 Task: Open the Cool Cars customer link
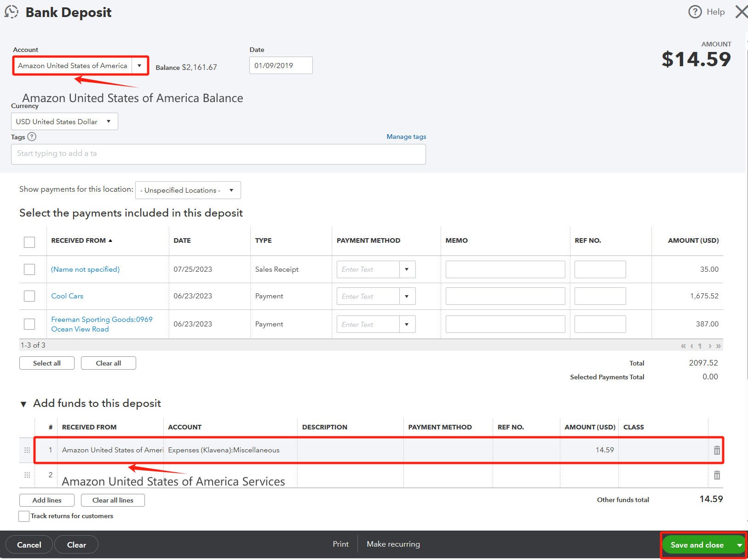click(67, 296)
